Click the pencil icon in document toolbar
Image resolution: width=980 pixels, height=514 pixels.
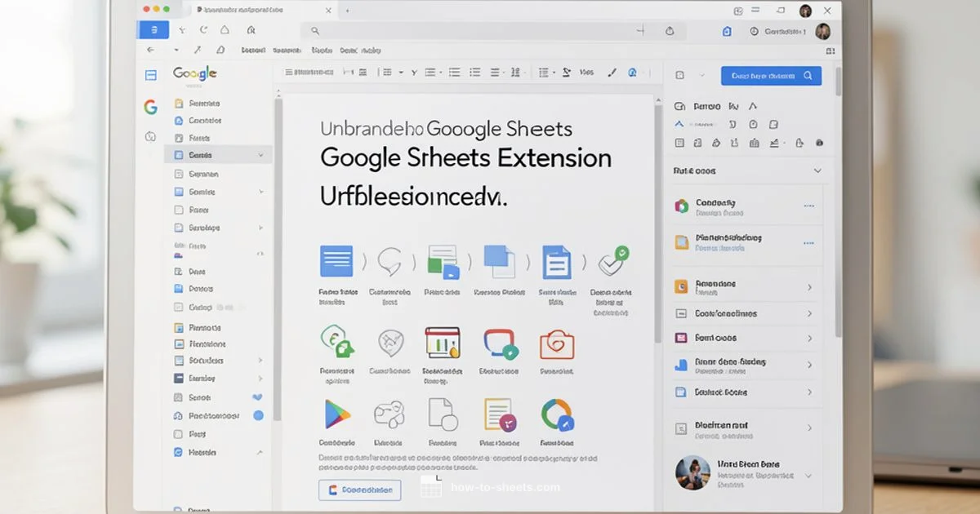click(x=612, y=73)
